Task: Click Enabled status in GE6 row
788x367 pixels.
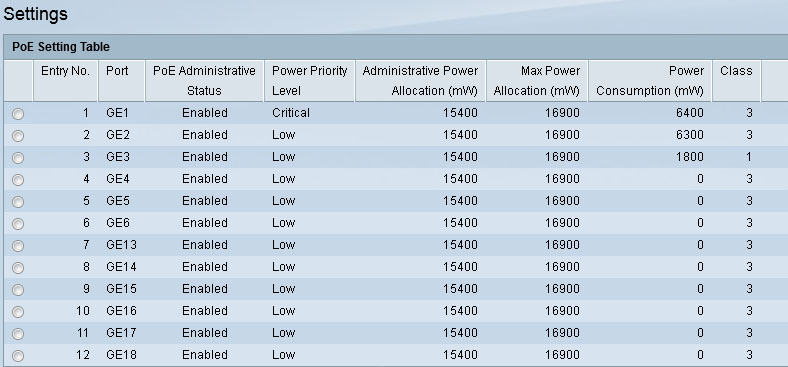Action: click(205, 223)
